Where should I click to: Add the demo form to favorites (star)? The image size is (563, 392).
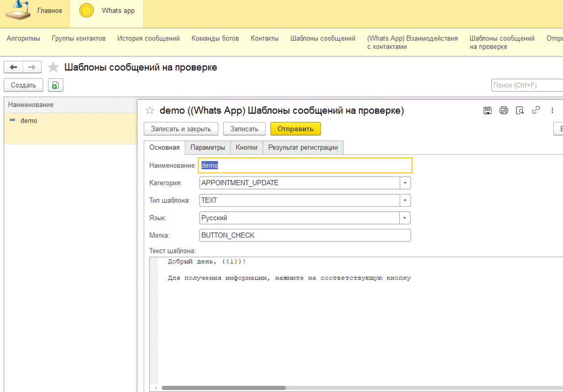150,110
